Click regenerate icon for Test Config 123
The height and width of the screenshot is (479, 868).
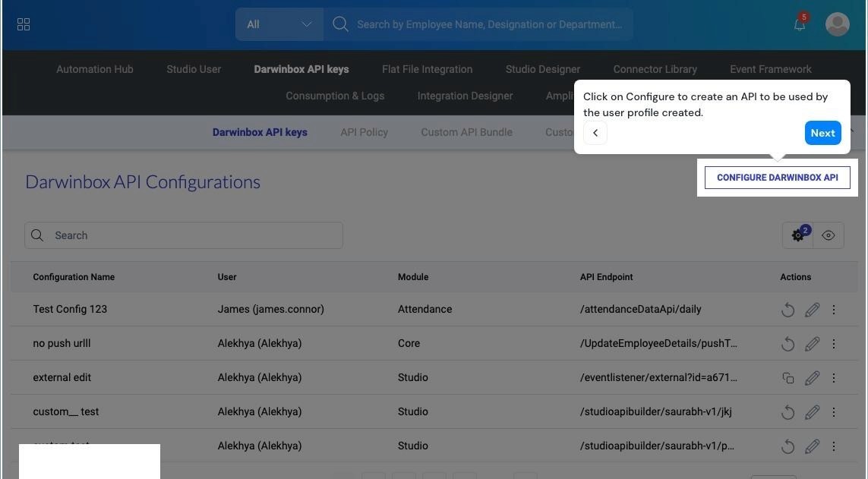[x=788, y=310]
